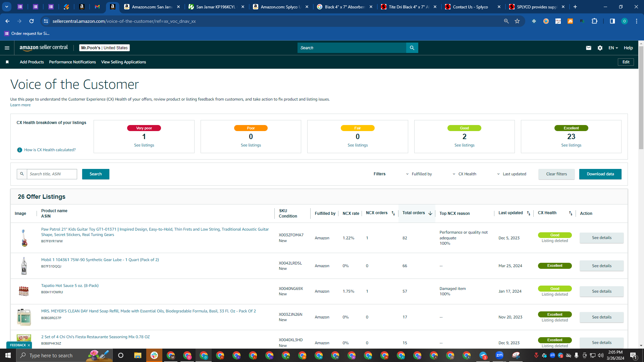Click the top Seller Central search field
The width and height of the screenshot is (644, 362).
click(x=352, y=48)
